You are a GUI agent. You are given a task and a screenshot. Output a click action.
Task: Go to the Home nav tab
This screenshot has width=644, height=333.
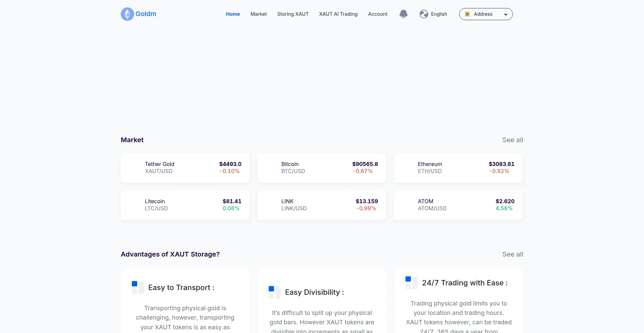[233, 14]
